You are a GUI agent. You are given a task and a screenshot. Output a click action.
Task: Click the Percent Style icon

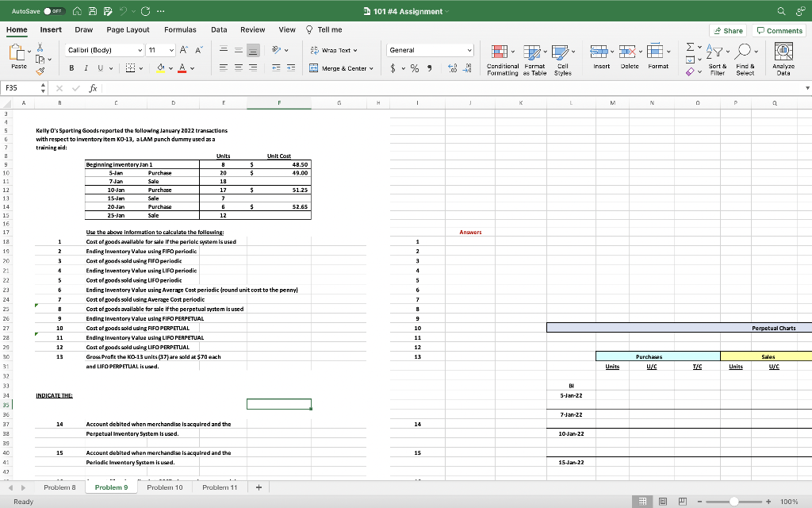coord(415,68)
